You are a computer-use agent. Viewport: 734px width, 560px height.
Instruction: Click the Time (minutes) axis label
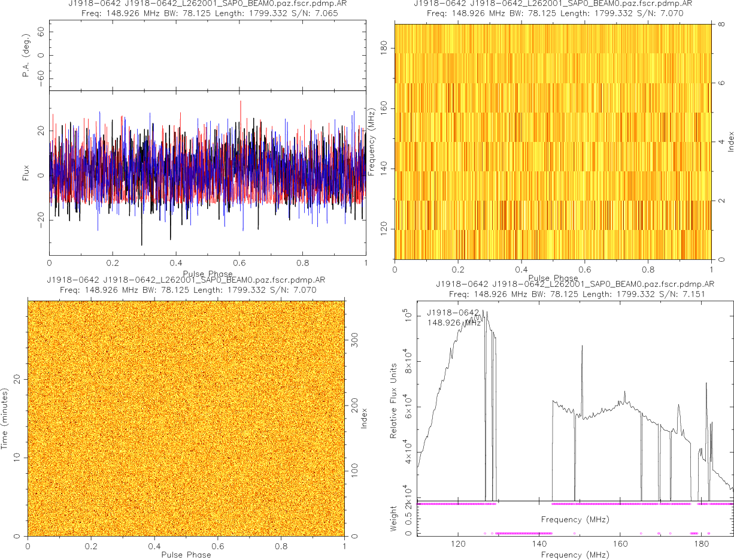(5, 418)
